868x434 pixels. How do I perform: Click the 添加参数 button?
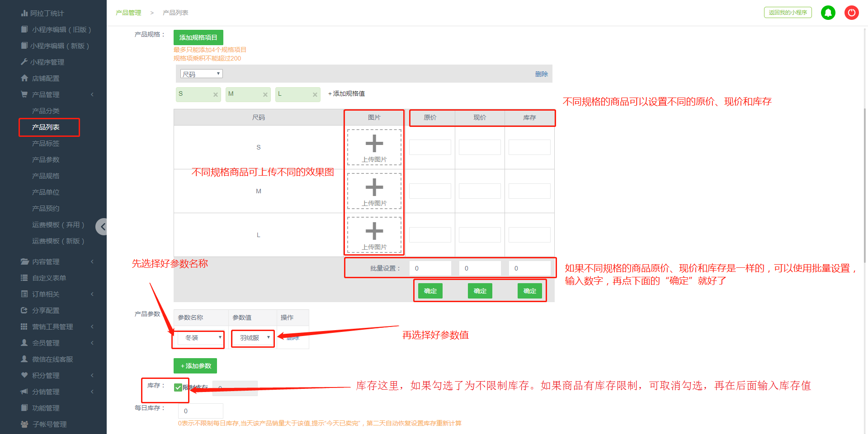click(x=195, y=366)
